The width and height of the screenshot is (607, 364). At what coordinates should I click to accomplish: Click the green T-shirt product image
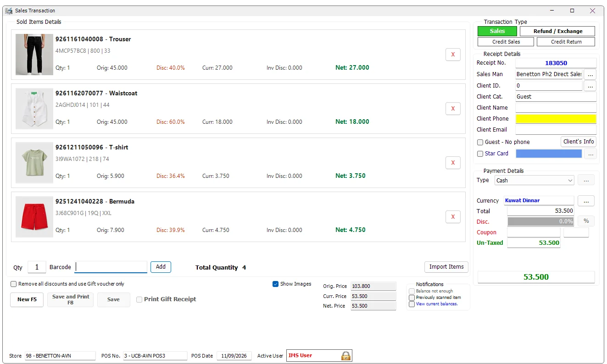click(x=34, y=163)
